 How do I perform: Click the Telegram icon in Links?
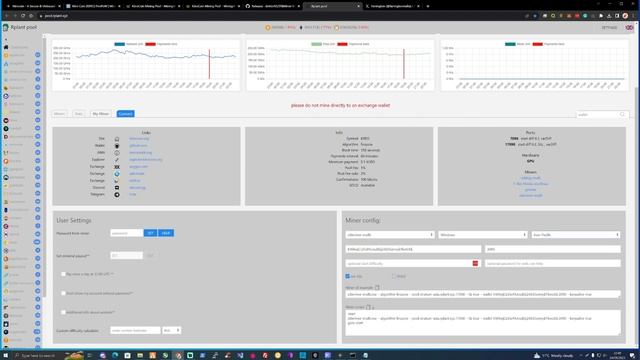pyautogui.click(x=117, y=195)
